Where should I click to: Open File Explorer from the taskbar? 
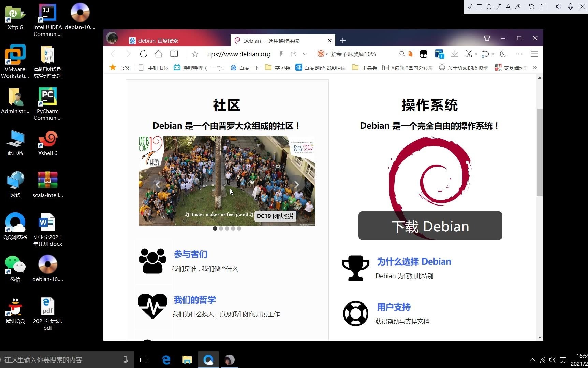point(187,360)
